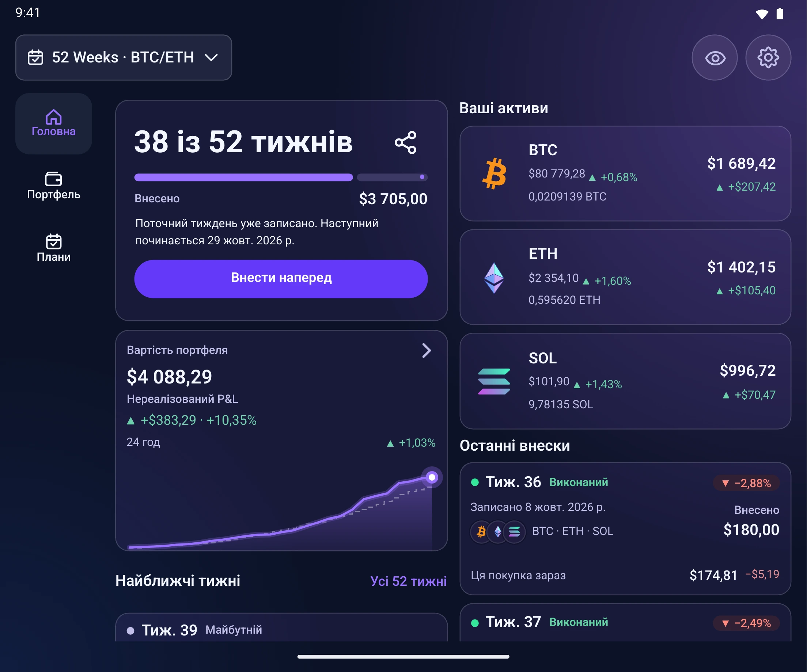Open the 52 Weeks · BTC/ETH plan dropdown

pos(124,58)
